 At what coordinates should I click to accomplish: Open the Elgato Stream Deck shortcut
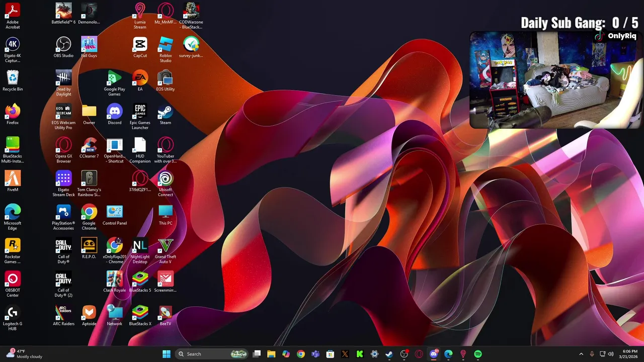[63, 184]
